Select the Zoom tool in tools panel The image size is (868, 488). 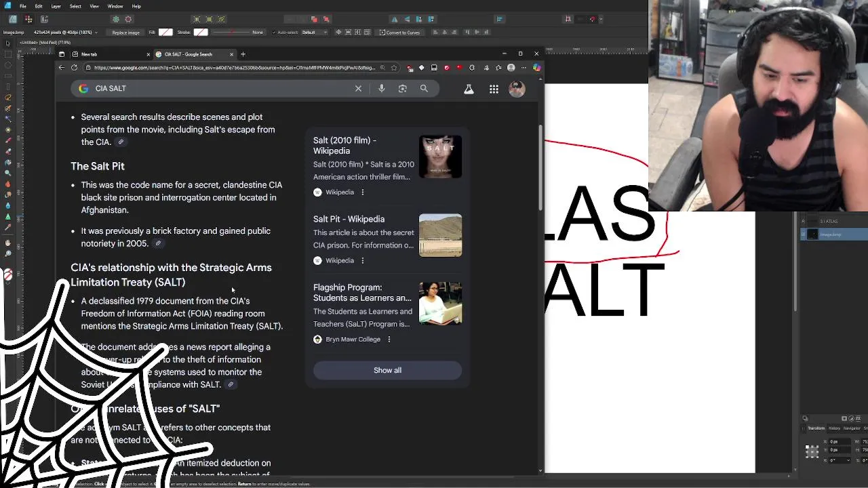(x=8, y=253)
